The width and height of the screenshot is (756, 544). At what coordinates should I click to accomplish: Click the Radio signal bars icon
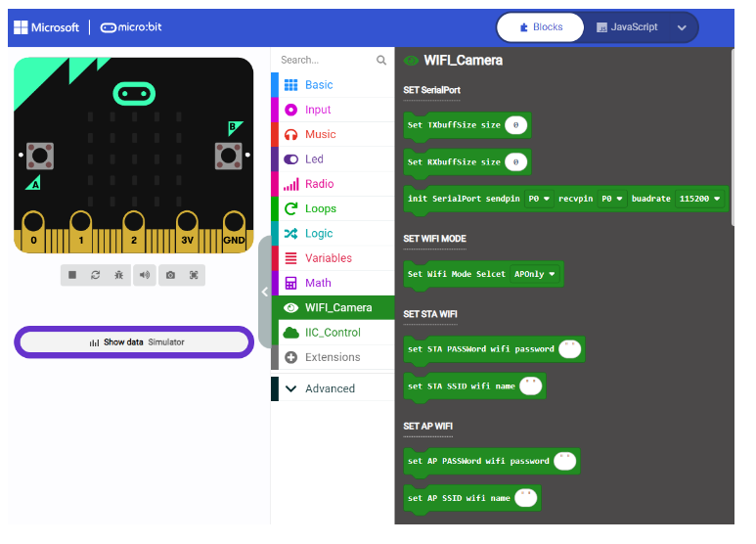(290, 184)
